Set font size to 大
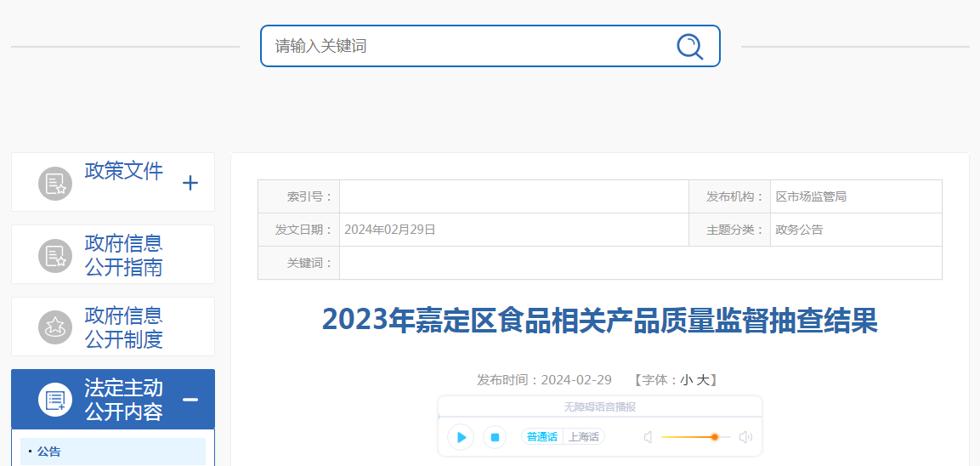The width and height of the screenshot is (980, 466). 703,379
